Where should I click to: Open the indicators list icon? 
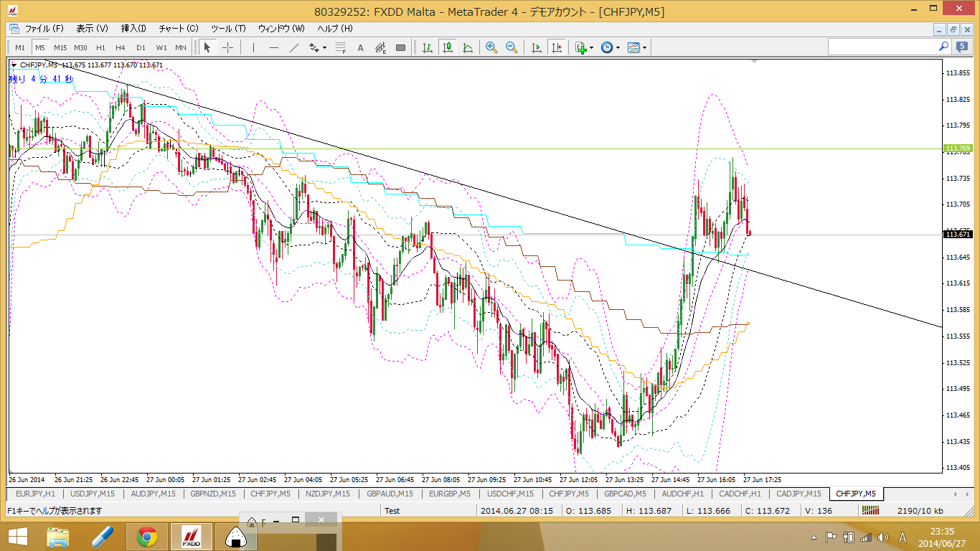pos(580,47)
